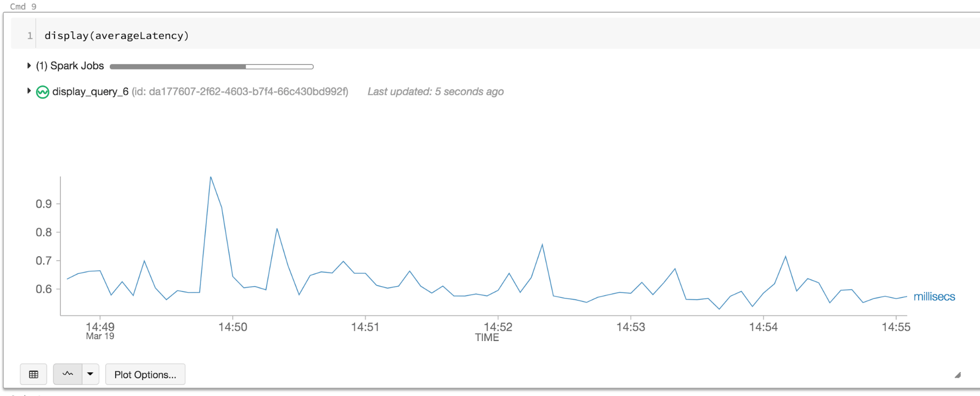This screenshot has height=396, width=980.
Task: Click into the display(averageLatency) code line
Action: point(117,36)
